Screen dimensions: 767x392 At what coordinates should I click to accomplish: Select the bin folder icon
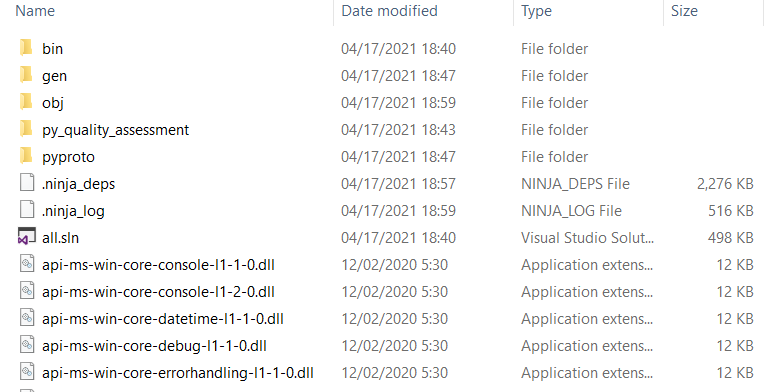tap(26, 48)
